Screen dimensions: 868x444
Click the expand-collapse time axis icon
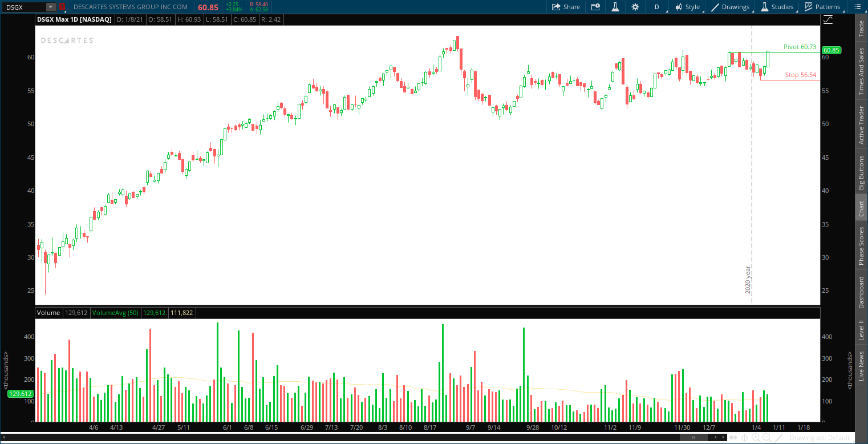click(733, 438)
